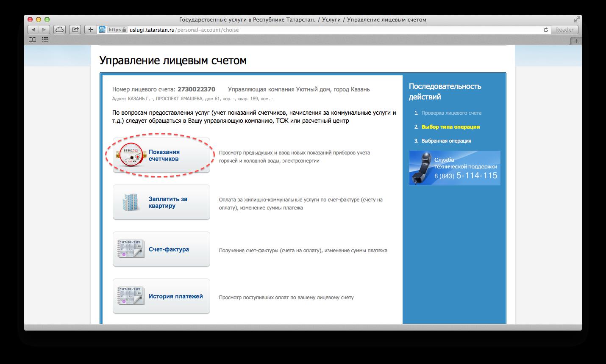
Task: Open a new tab with the plus tab button
Action: pos(576,41)
